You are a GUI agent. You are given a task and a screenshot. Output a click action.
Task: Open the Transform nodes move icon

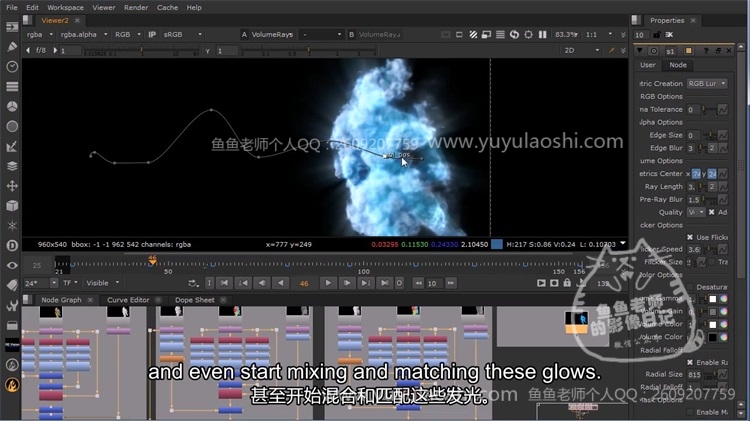point(12,186)
